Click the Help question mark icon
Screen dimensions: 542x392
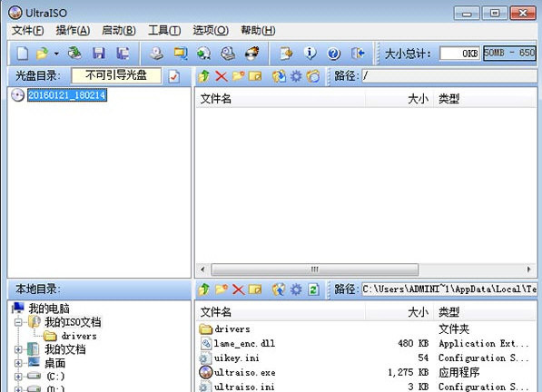(334, 54)
